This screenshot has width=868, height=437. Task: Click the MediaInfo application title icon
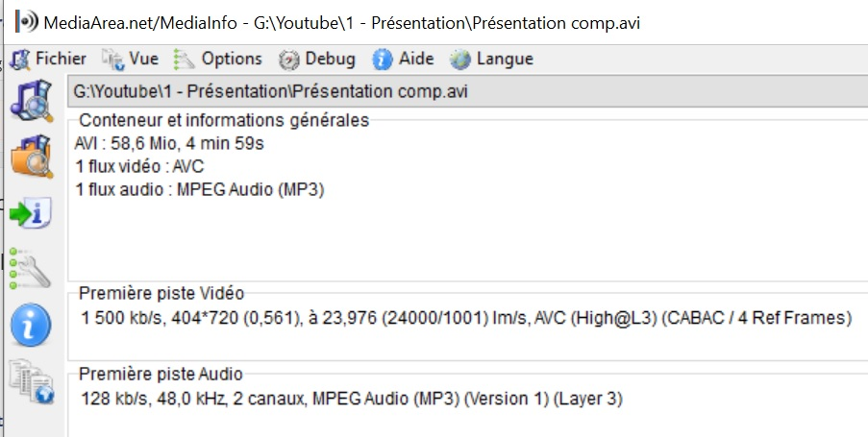(x=27, y=21)
